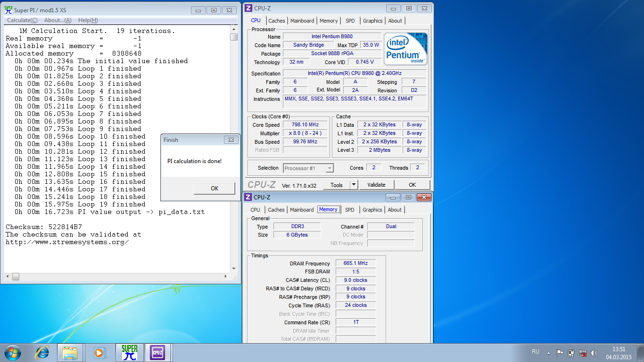Click the Channel # value Dual
The image size is (644, 362).
[391, 226]
